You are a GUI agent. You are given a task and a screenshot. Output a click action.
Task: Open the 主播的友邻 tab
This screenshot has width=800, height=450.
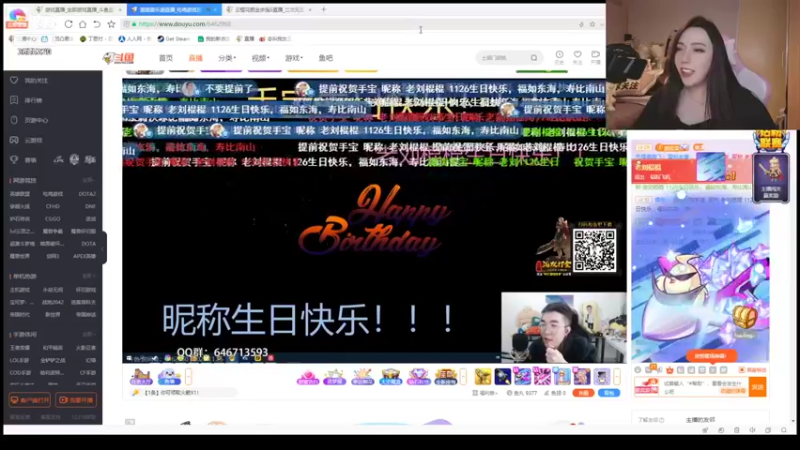click(701, 420)
